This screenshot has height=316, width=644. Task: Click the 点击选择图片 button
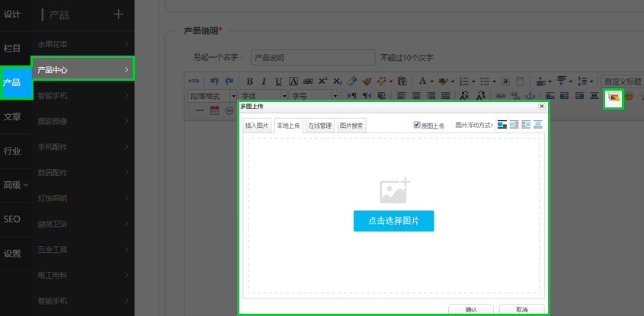(393, 221)
